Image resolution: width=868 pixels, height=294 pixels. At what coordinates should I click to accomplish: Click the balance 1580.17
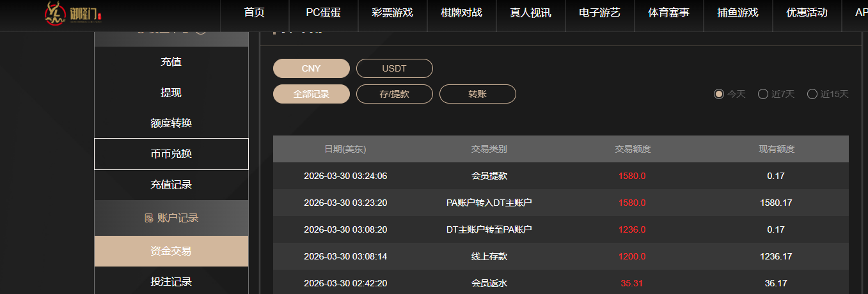(777, 203)
